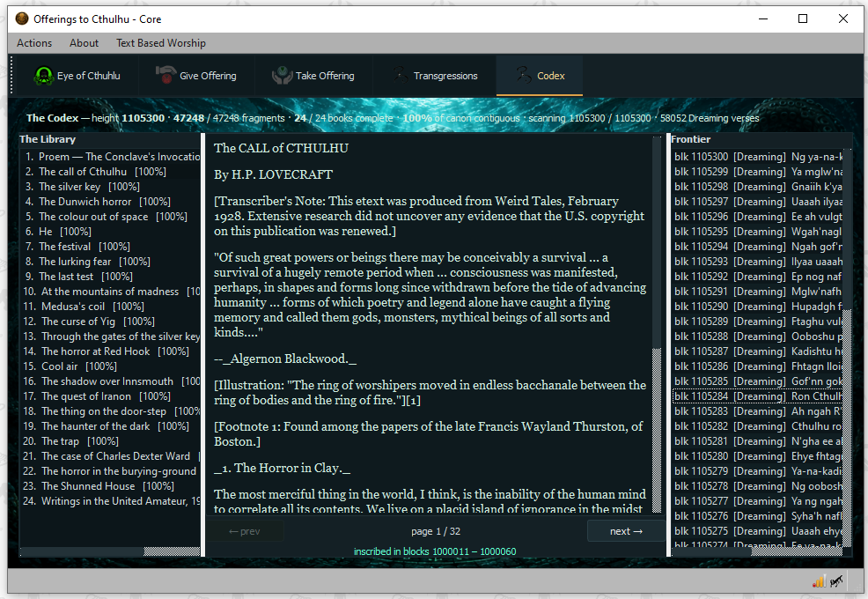The height and width of the screenshot is (599, 868).
Task: Click the Codex tentacle icon
Action: 523,75
